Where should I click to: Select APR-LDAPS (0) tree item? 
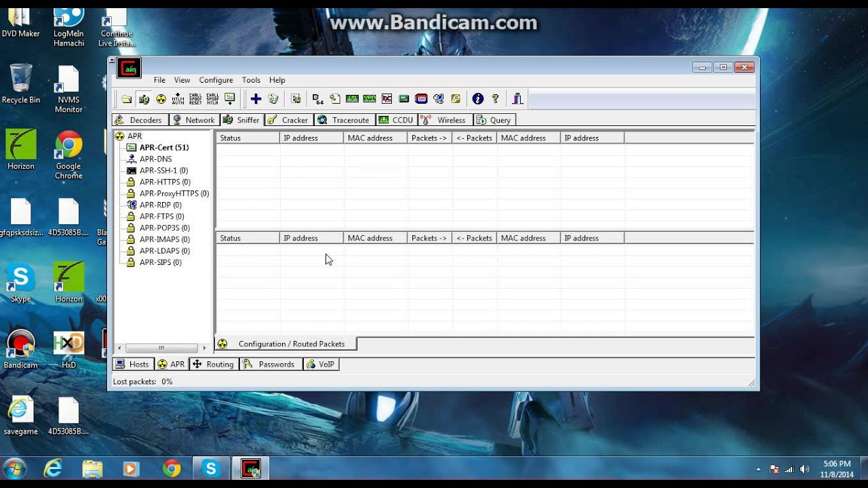165,251
